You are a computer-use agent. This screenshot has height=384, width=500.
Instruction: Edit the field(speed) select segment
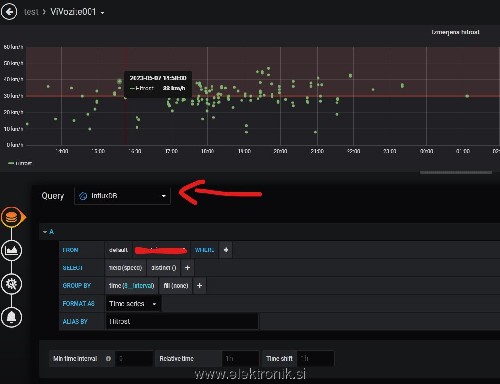[x=125, y=268]
